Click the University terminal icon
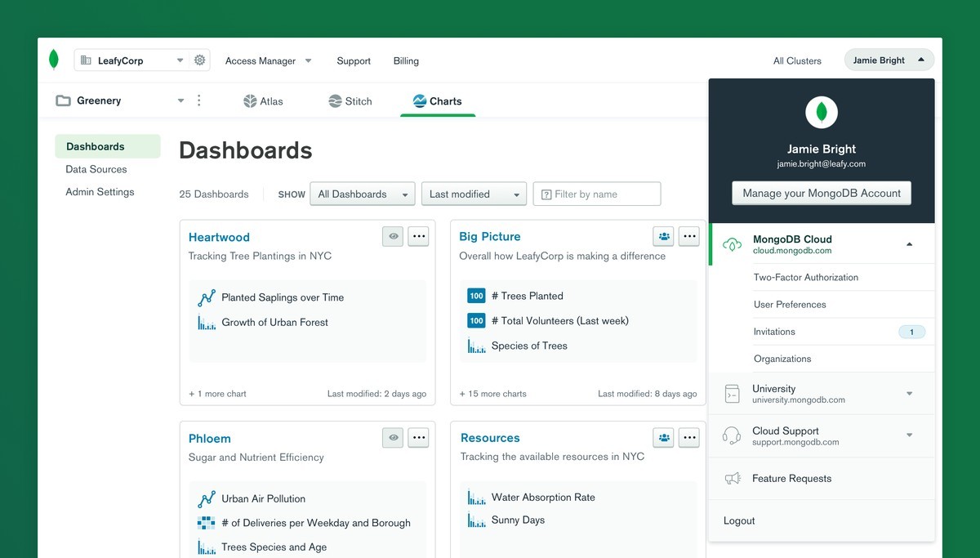Image resolution: width=980 pixels, height=558 pixels. point(733,394)
